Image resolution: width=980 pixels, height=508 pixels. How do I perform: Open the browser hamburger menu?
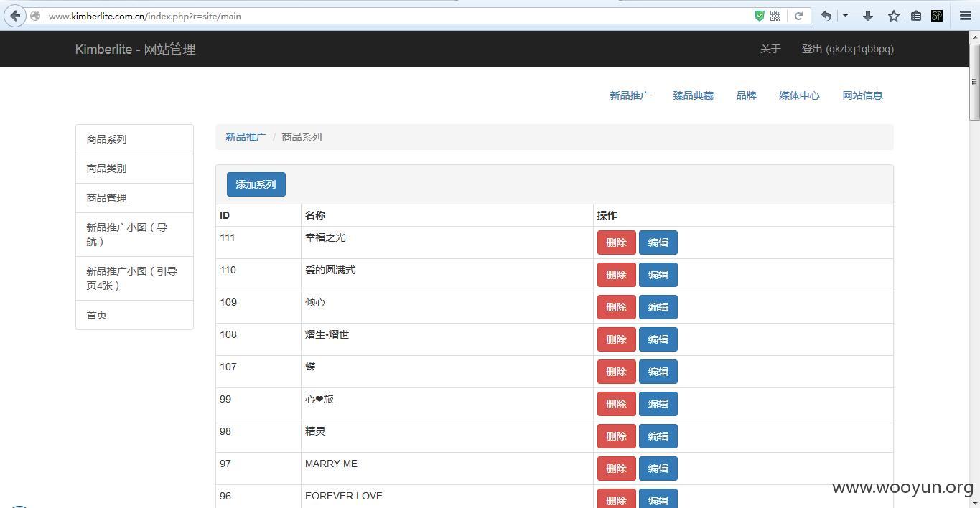(x=966, y=16)
